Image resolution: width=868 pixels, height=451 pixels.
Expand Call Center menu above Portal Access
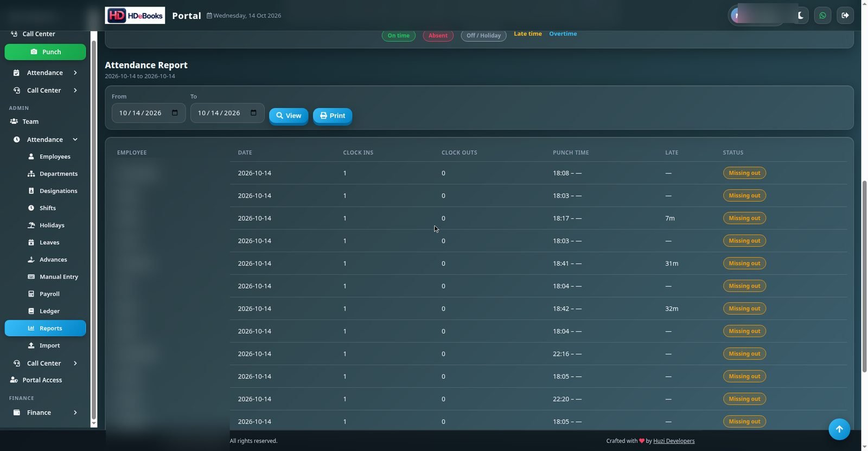click(75, 363)
